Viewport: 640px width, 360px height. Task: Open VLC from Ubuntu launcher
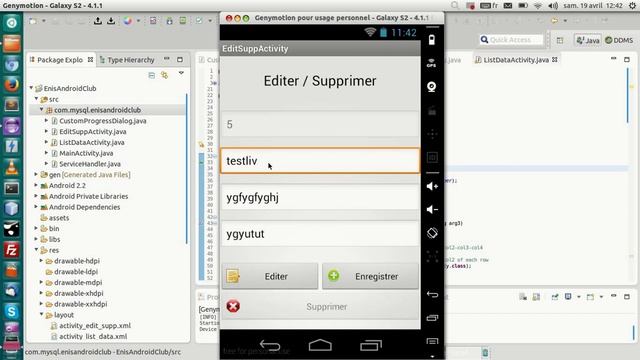(11, 167)
